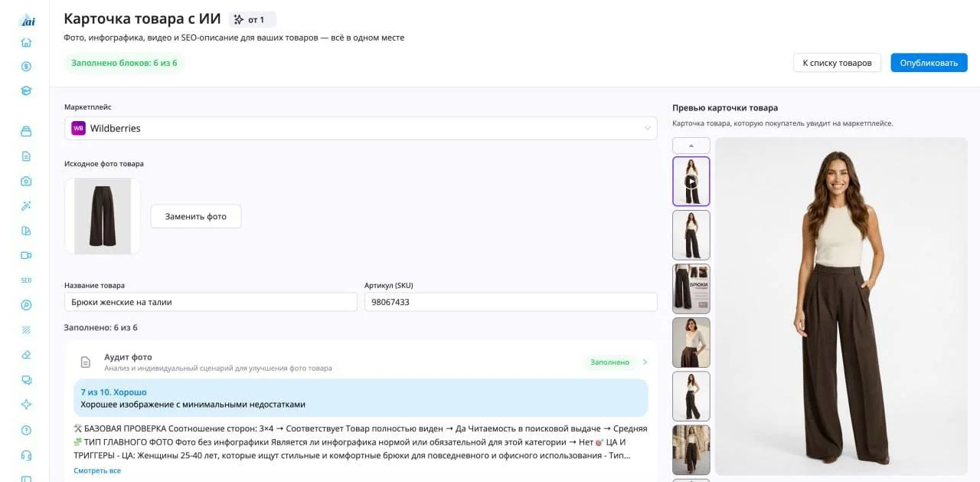Select the infographic БРЮКИ preview thumbnail
Image resolution: width=980 pixels, height=482 pixels.
point(691,289)
